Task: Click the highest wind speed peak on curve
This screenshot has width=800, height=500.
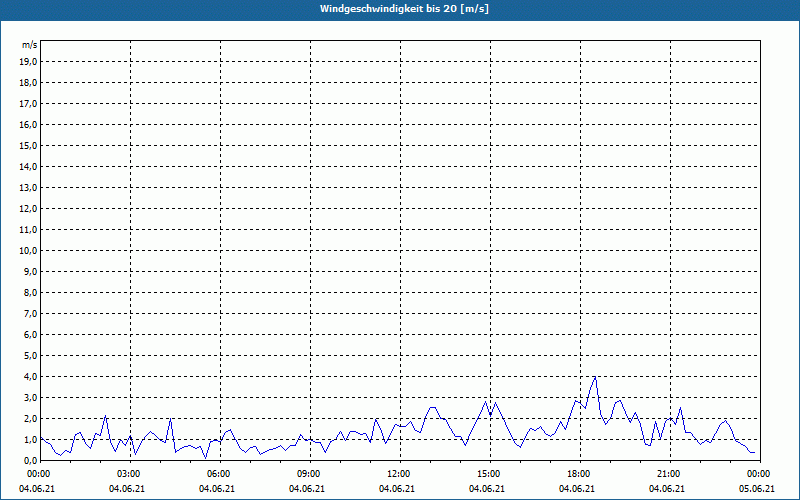Action: (595, 377)
